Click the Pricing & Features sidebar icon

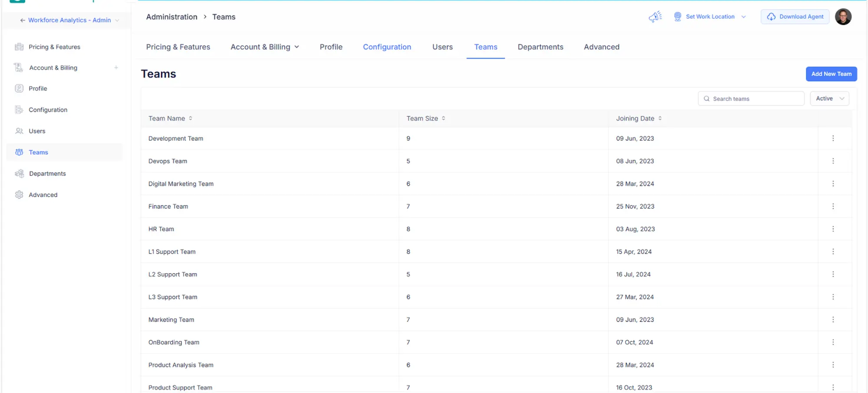point(19,47)
